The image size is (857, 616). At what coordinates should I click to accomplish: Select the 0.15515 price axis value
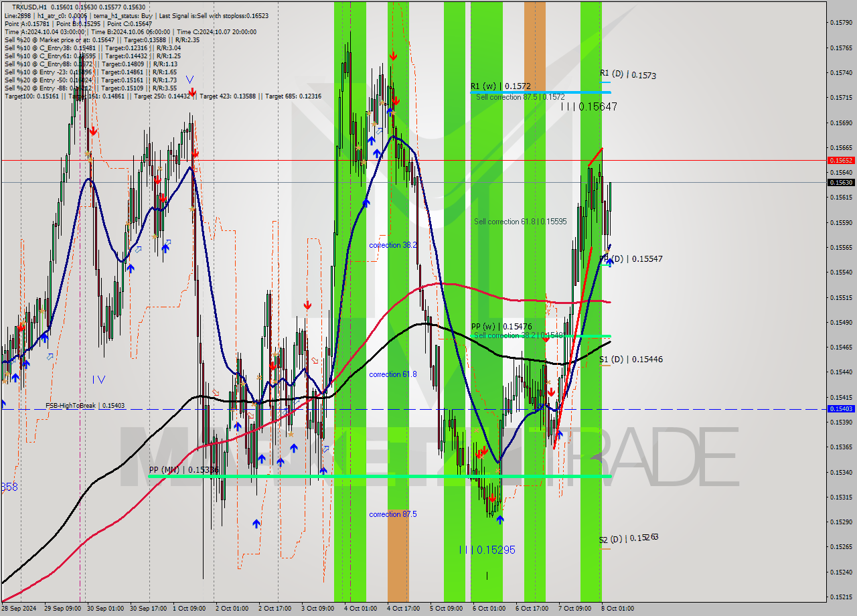point(840,297)
